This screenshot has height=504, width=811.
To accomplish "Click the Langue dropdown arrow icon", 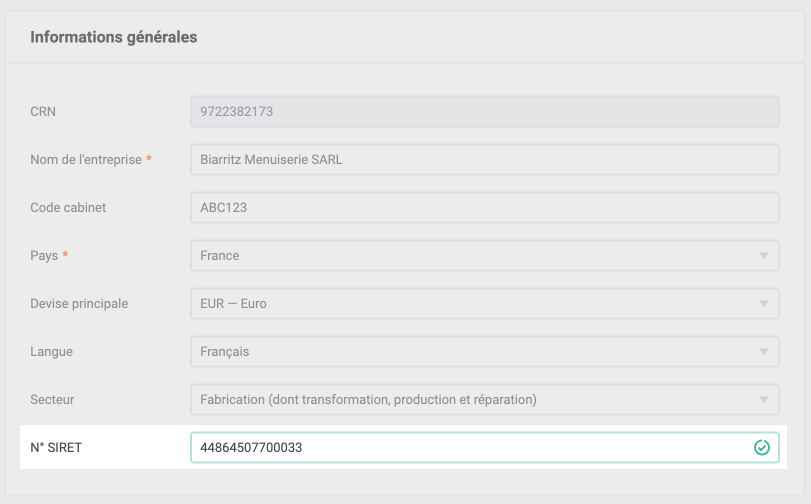I will click(x=763, y=352).
